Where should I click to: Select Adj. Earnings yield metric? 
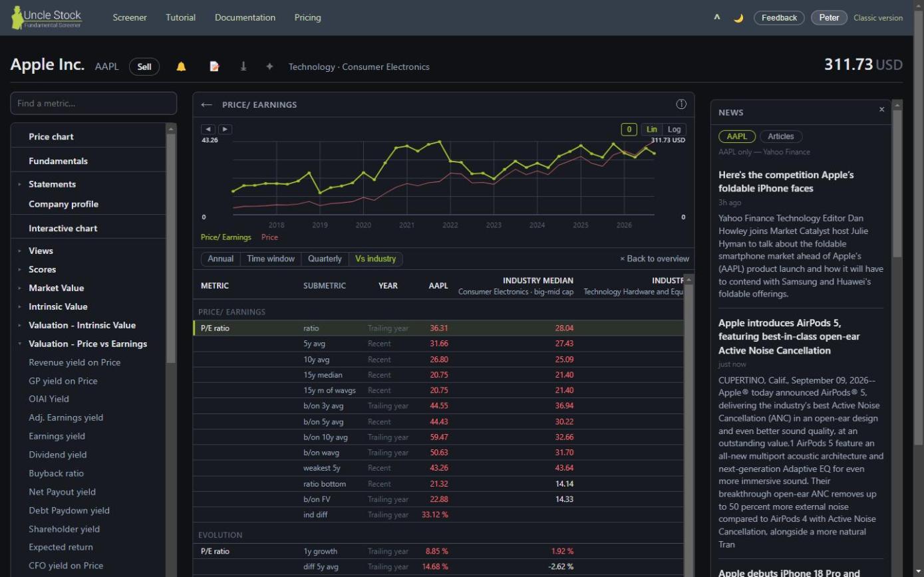pyautogui.click(x=66, y=417)
